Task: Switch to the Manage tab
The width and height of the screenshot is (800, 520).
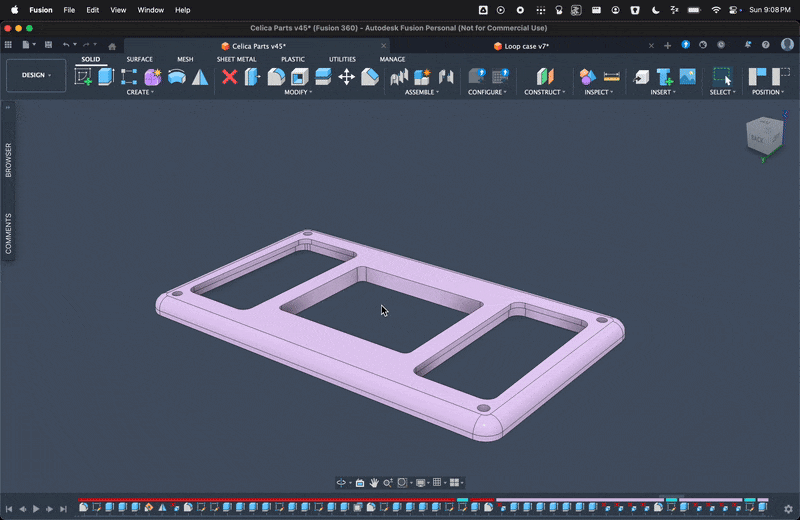Action: tap(392, 59)
